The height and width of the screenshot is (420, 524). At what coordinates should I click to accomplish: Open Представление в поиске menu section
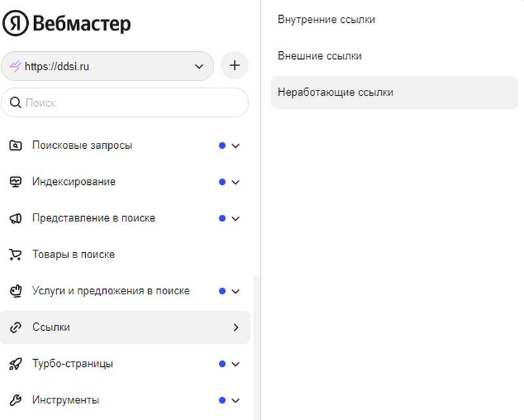(x=124, y=218)
